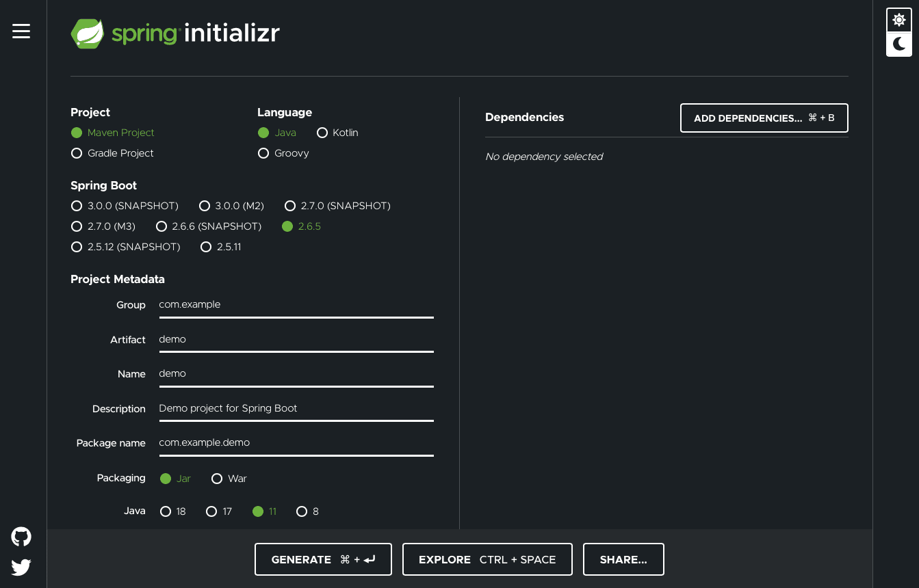Click the Spring Initializr logo

(x=174, y=33)
